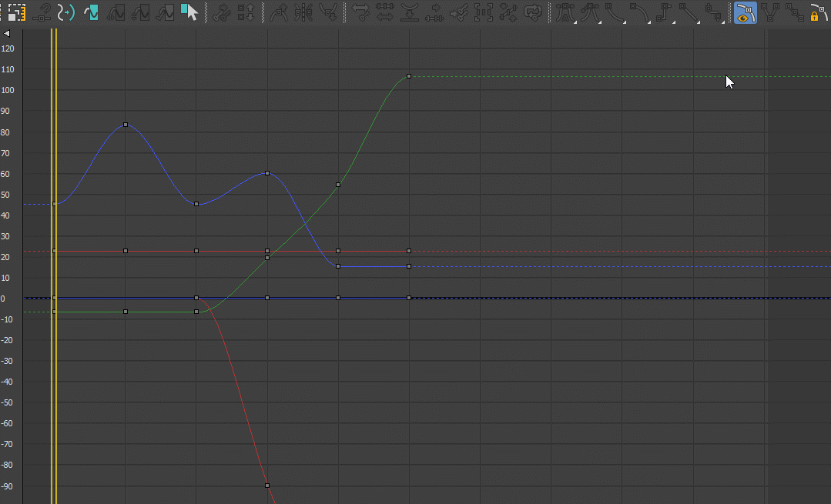Click the looping arrows with key icon

click(532, 12)
